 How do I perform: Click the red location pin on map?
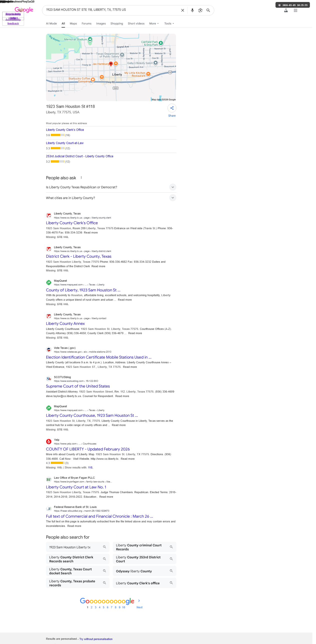[x=111, y=64]
